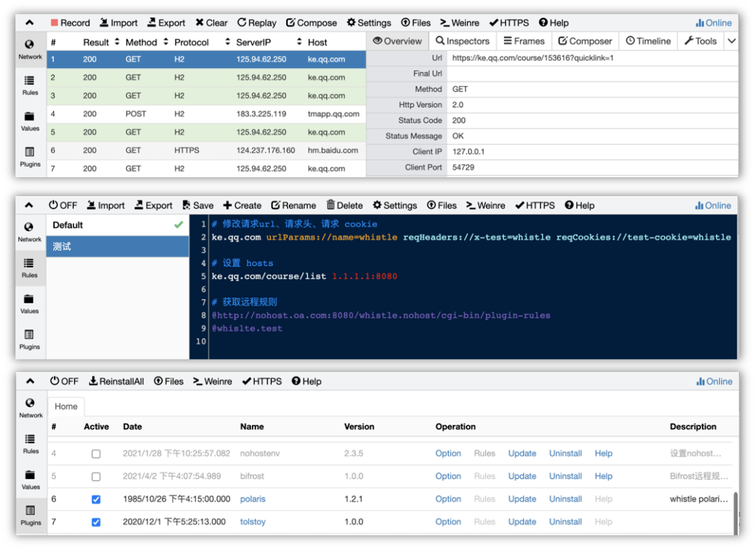Select the request to hm.baidu.com
The width and height of the screenshot is (756, 550).
tap(206, 151)
